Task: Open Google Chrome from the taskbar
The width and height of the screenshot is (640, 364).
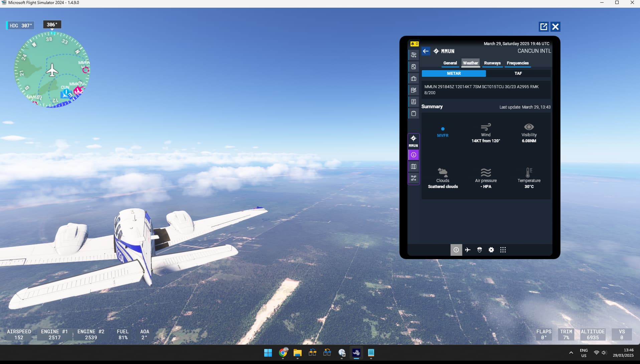Action: pyautogui.click(x=283, y=353)
